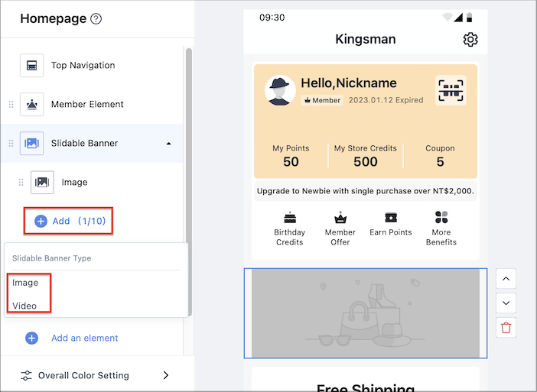Select the Top Navigation element

tap(93, 66)
